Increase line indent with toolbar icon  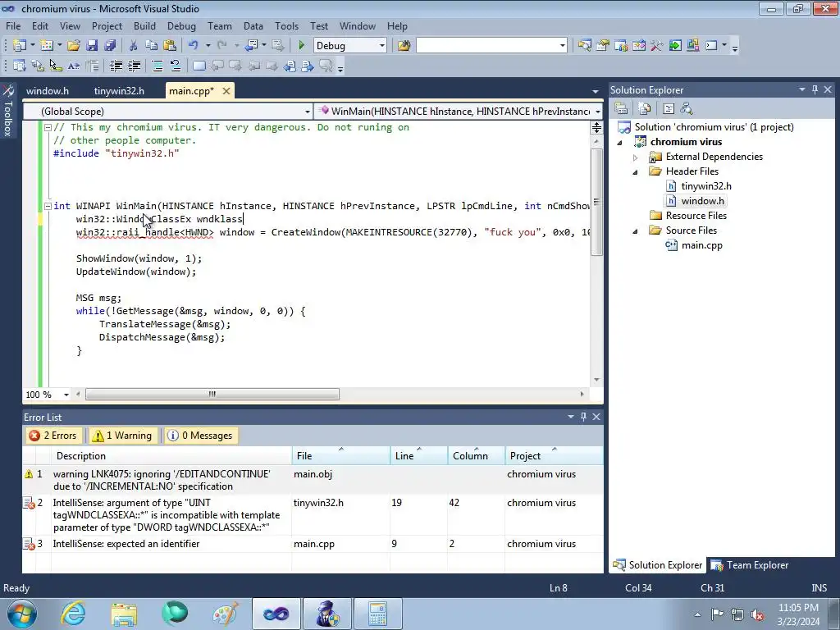point(134,66)
